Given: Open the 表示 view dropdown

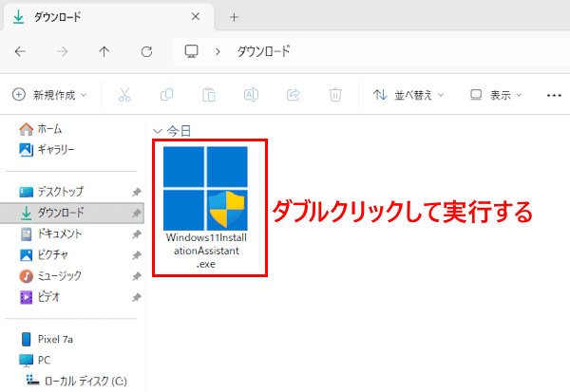Looking at the screenshot, I should [496, 95].
